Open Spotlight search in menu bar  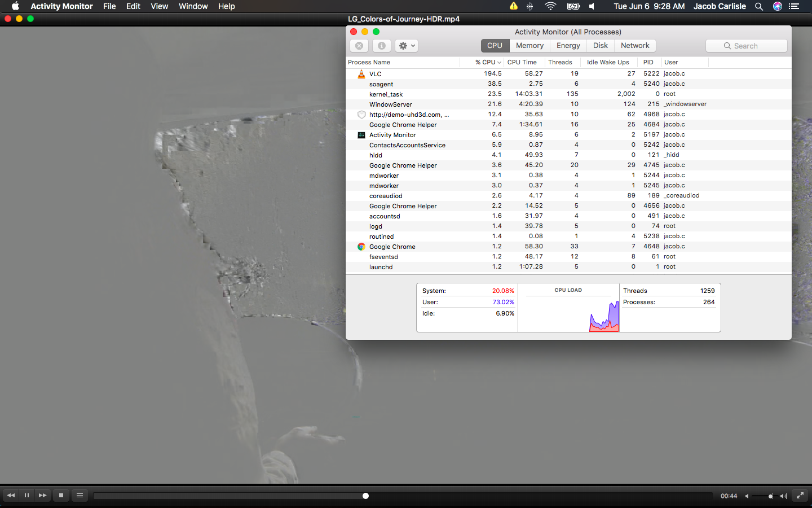[759, 6]
